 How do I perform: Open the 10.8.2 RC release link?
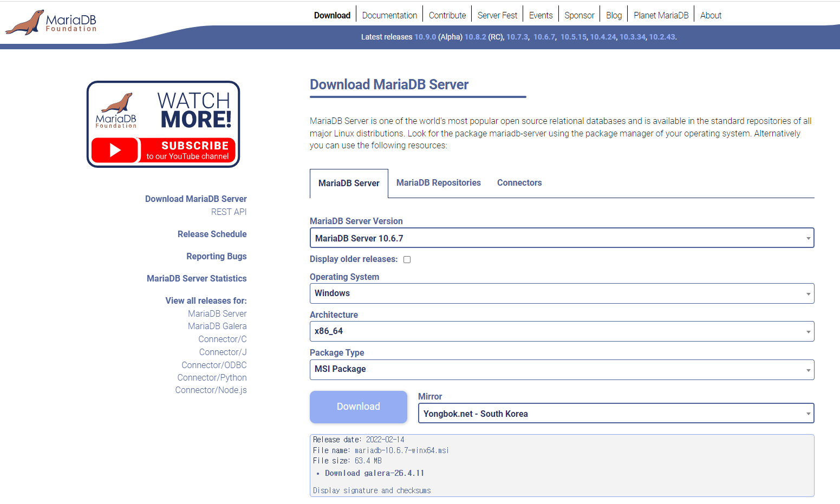[476, 37]
